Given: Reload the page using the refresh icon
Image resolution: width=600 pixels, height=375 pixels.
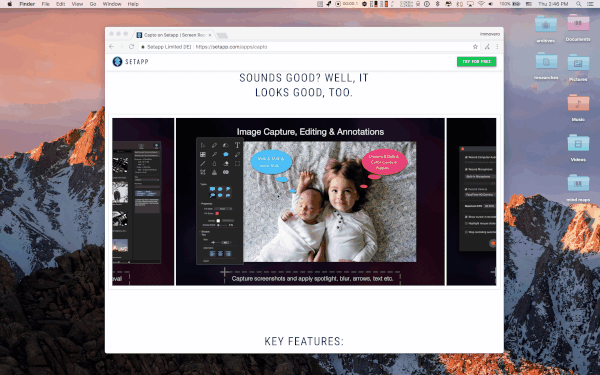Looking at the screenshot, I should pyautogui.click(x=132, y=47).
